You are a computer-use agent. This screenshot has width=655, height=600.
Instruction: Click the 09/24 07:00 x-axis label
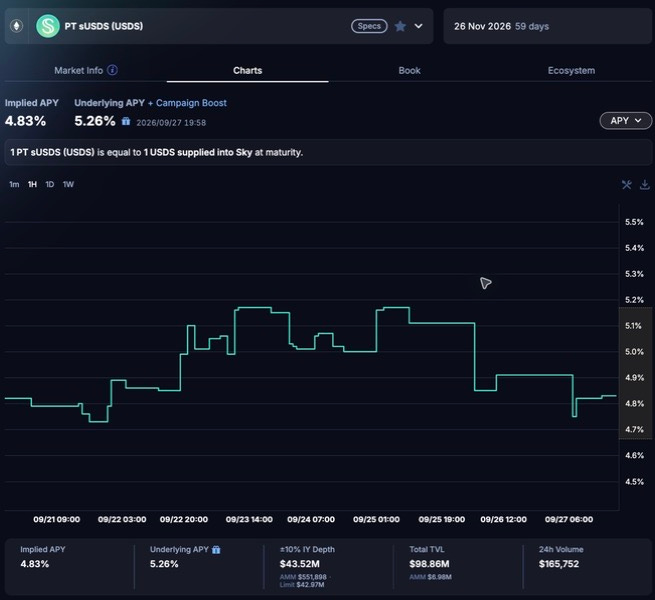[x=311, y=519]
